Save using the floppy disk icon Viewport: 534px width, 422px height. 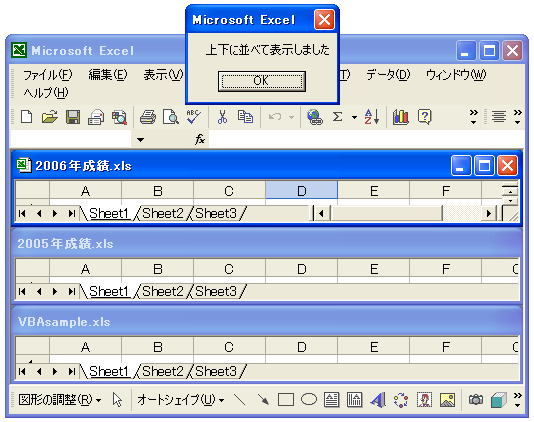tap(73, 117)
